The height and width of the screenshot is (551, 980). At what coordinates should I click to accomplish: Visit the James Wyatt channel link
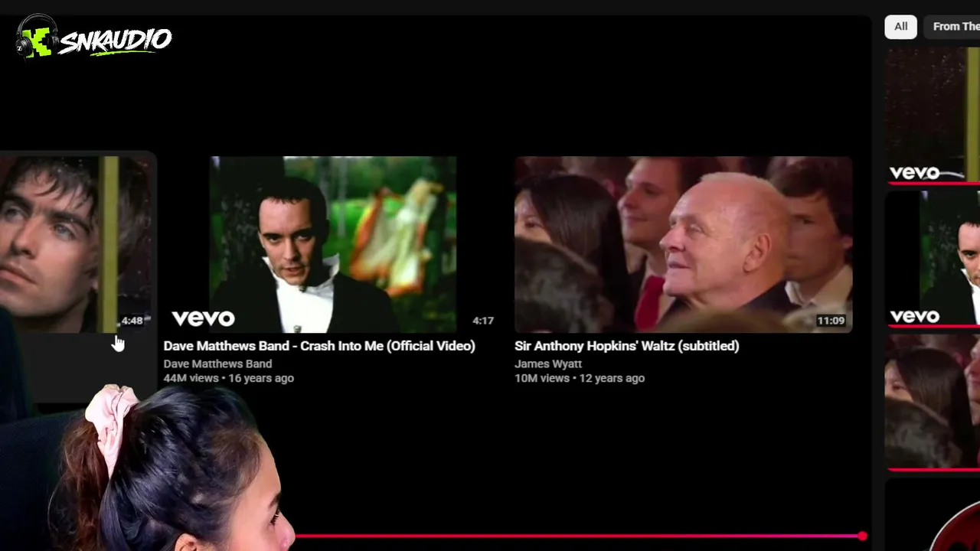[548, 364]
